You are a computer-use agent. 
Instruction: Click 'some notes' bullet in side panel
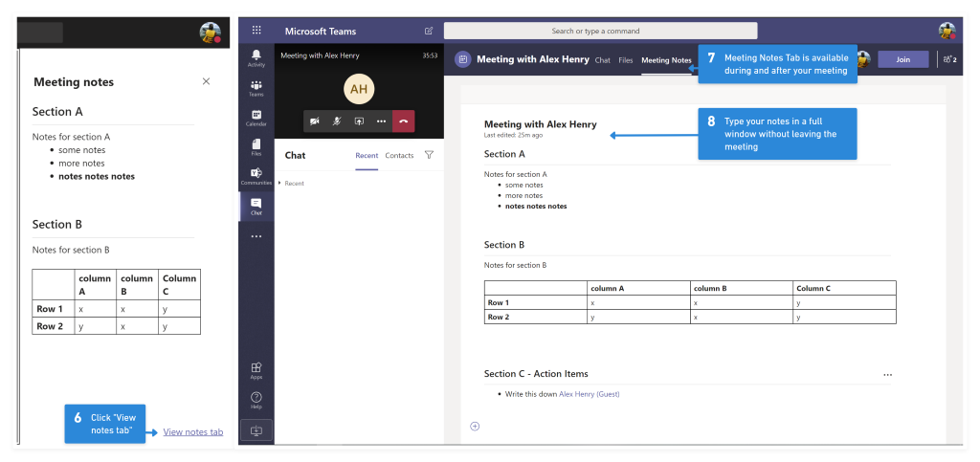click(x=82, y=150)
